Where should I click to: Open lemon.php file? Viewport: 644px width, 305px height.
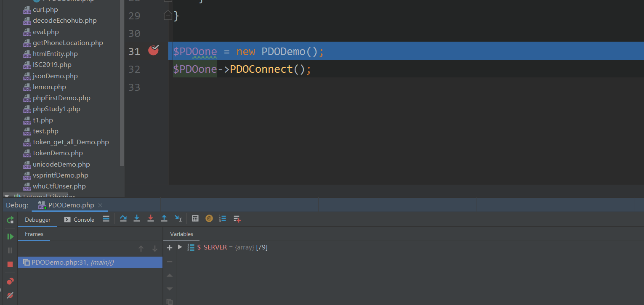[44, 87]
